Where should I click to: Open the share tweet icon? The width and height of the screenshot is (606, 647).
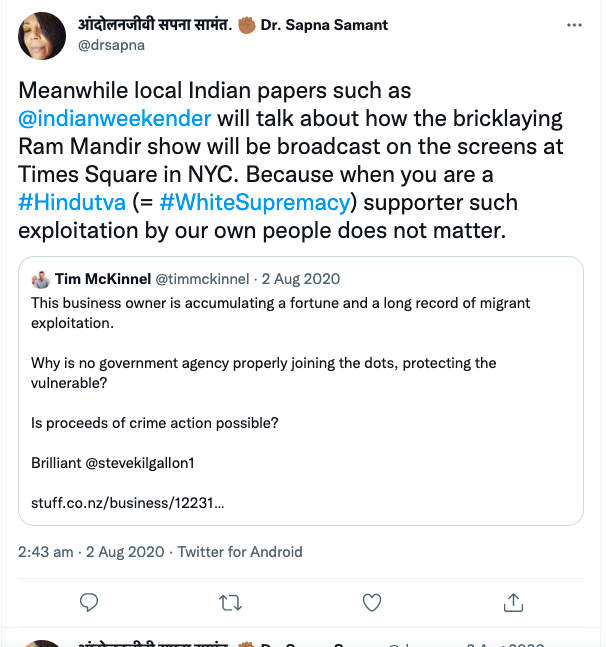pos(513,602)
